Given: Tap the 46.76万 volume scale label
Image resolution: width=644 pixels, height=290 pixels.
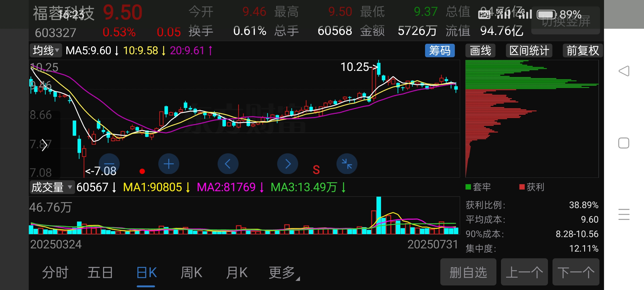Looking at the screenshot, I should (x=50, y=207).
